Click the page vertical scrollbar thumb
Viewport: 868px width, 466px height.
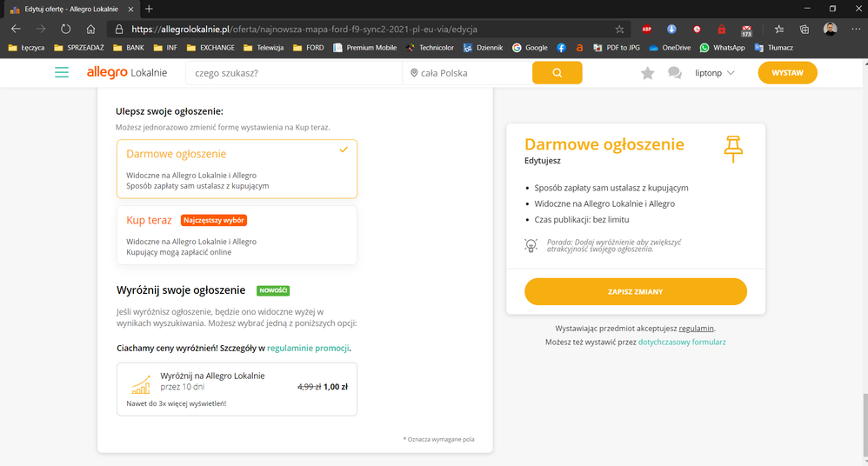pos(865,425)
